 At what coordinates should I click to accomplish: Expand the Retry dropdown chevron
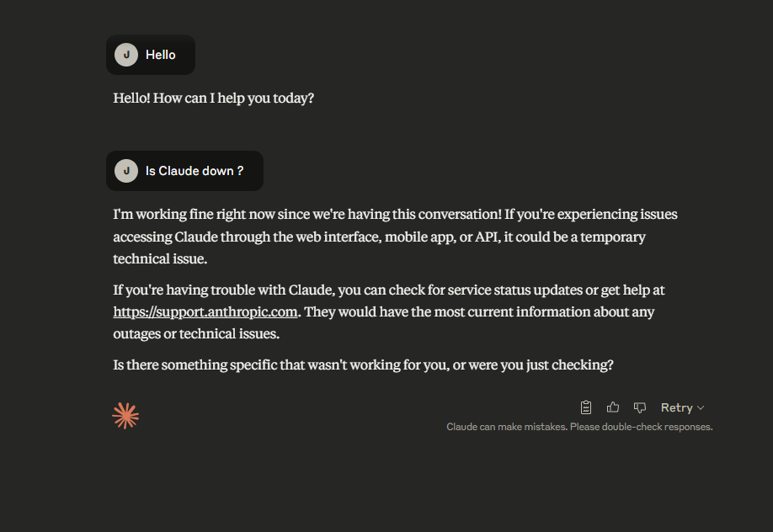701,408
